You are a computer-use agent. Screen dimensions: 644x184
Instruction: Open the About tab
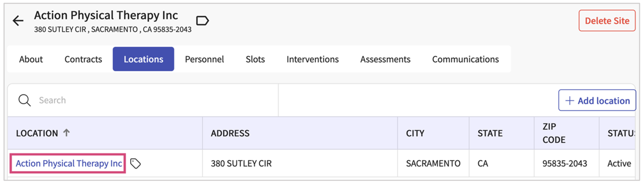(31, 59)
